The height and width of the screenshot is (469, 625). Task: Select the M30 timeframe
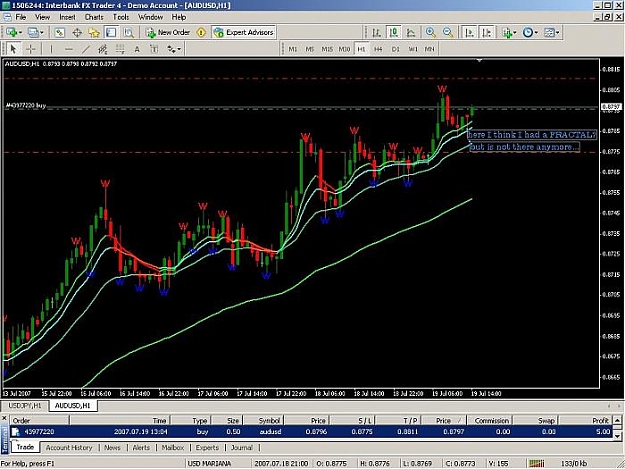(344, 49)
